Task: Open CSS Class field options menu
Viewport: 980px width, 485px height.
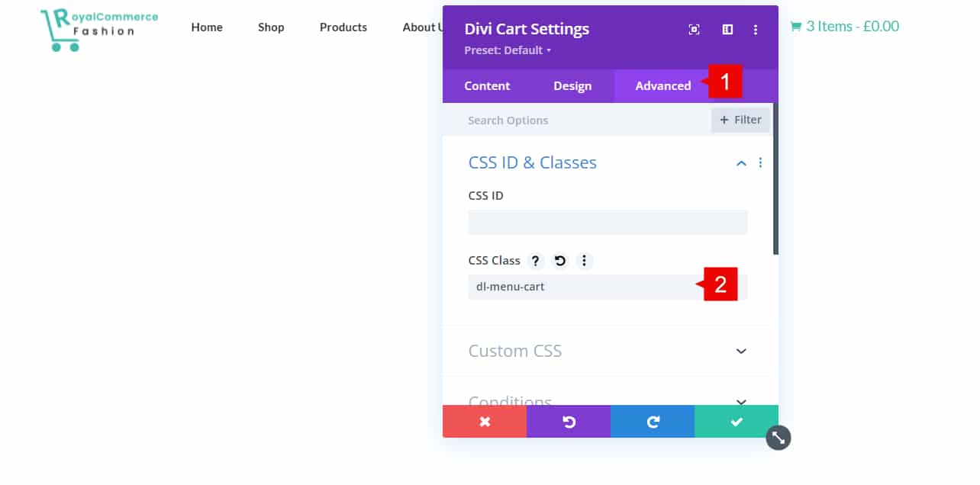Action: coord(584,261)
